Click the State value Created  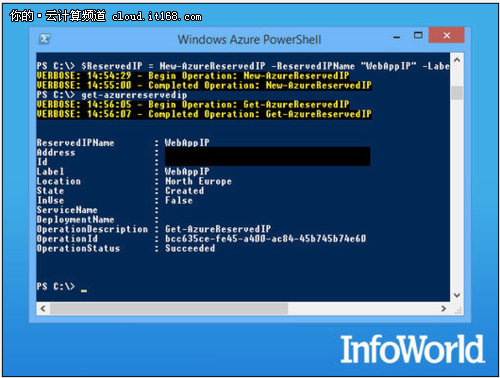[184, 191]
